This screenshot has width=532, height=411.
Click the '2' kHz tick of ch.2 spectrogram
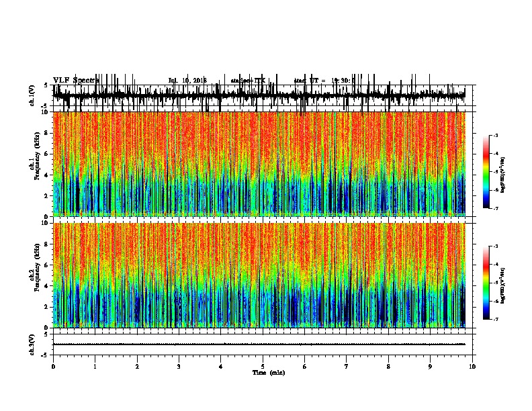point(46,307)
